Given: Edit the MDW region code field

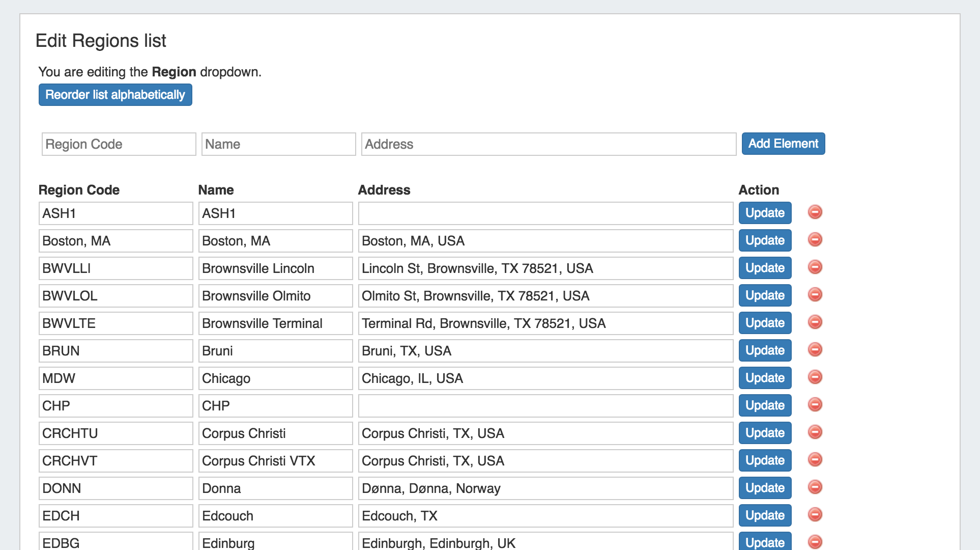Looking at the screenshot, I should (x=116, y=378).
